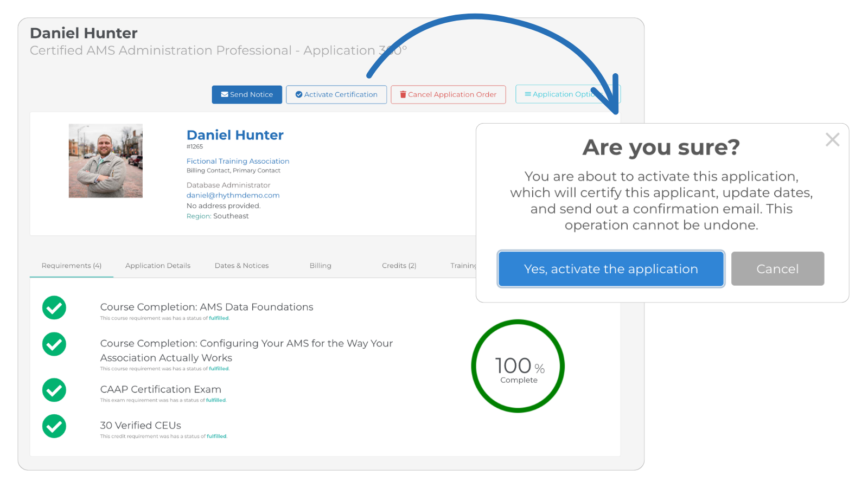This screenshot has height=488, width=868.
Task: Click the green check beside CAAP Certification Exam
Action: click(54, 390)
